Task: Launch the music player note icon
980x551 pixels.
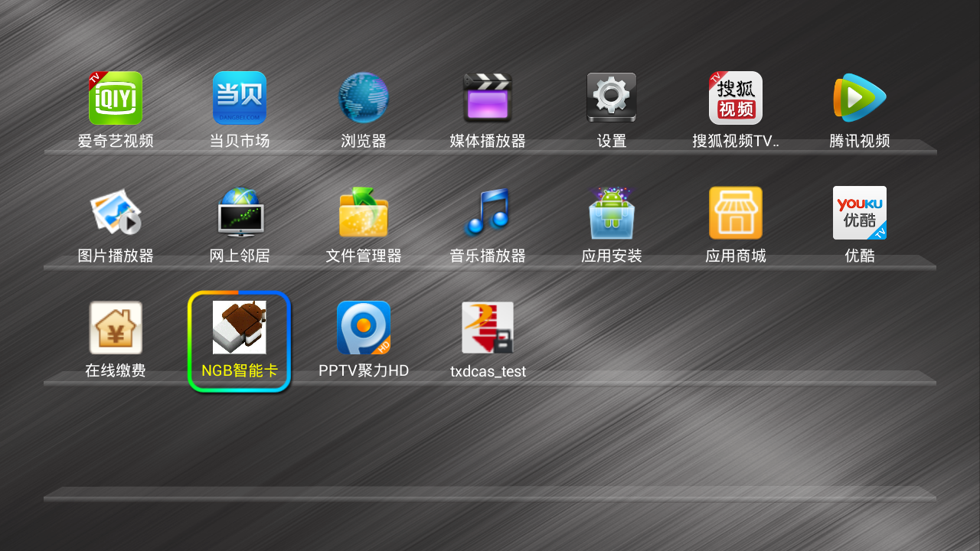Action: (x=488, y=213)
